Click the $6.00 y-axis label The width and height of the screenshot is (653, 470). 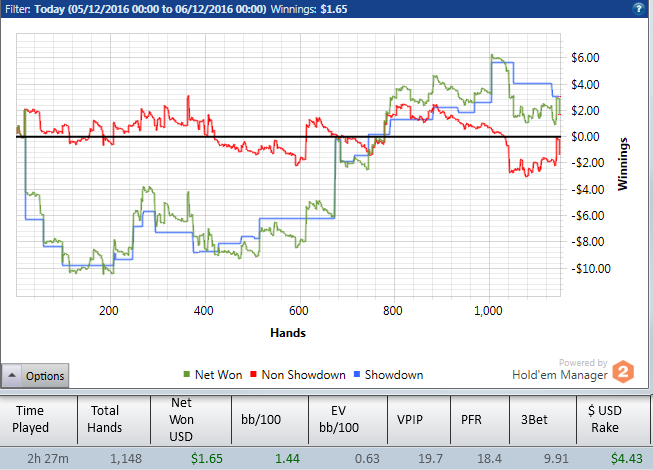coord(585,57)
